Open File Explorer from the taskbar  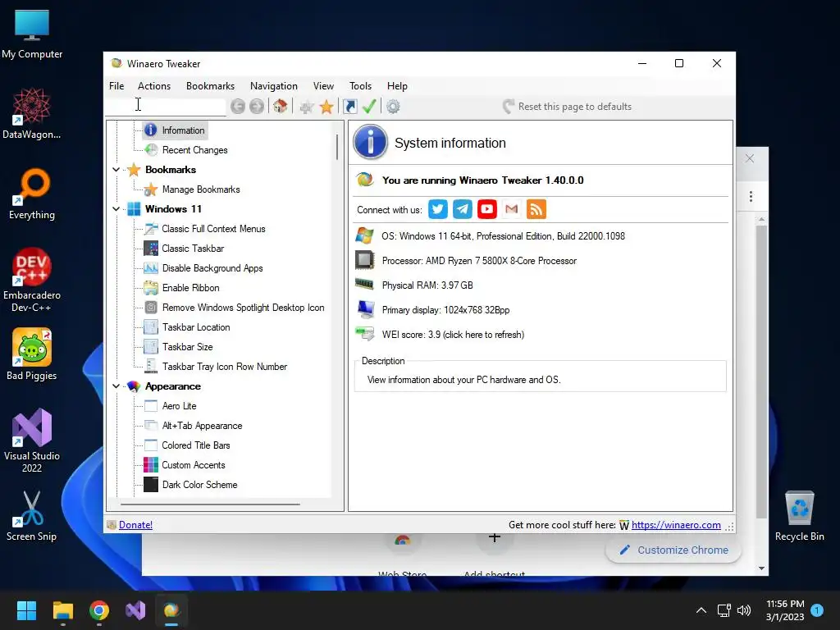(63, 610)
